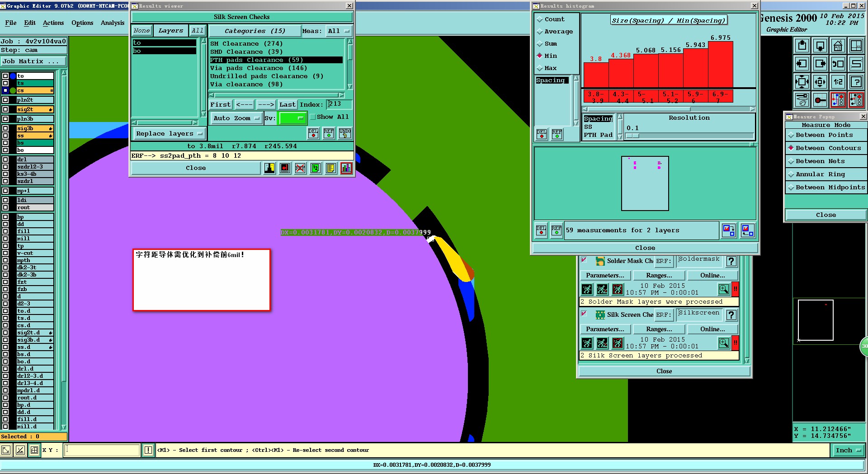Click the 3.8 red histogram bar

coord(596,75)
